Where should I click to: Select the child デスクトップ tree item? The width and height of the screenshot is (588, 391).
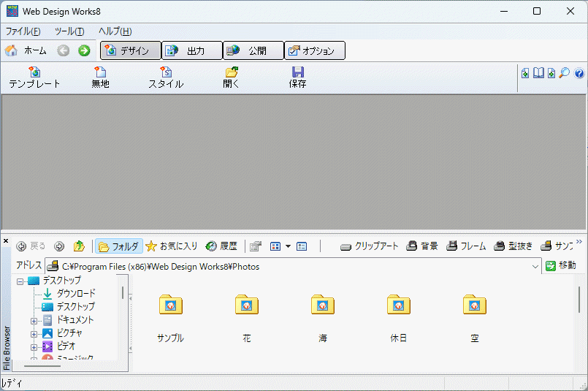[x=75, y=306]
